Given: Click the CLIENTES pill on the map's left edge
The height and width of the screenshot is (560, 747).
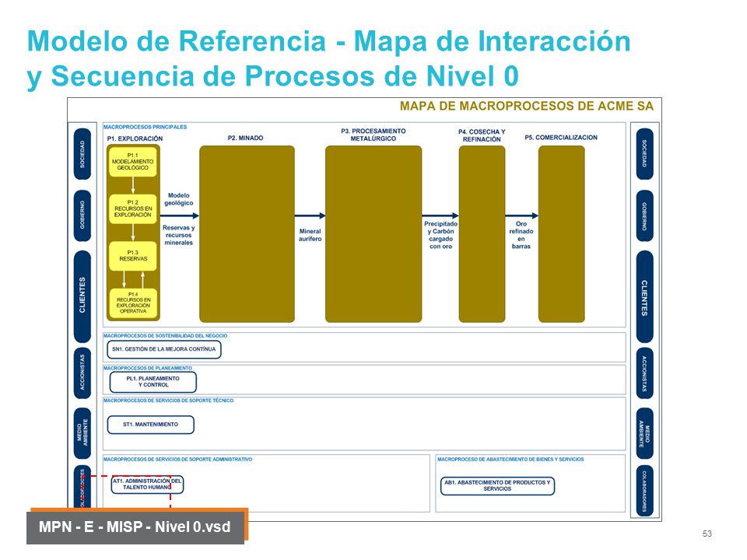Looking at the screenshot, I should [82, 296].
